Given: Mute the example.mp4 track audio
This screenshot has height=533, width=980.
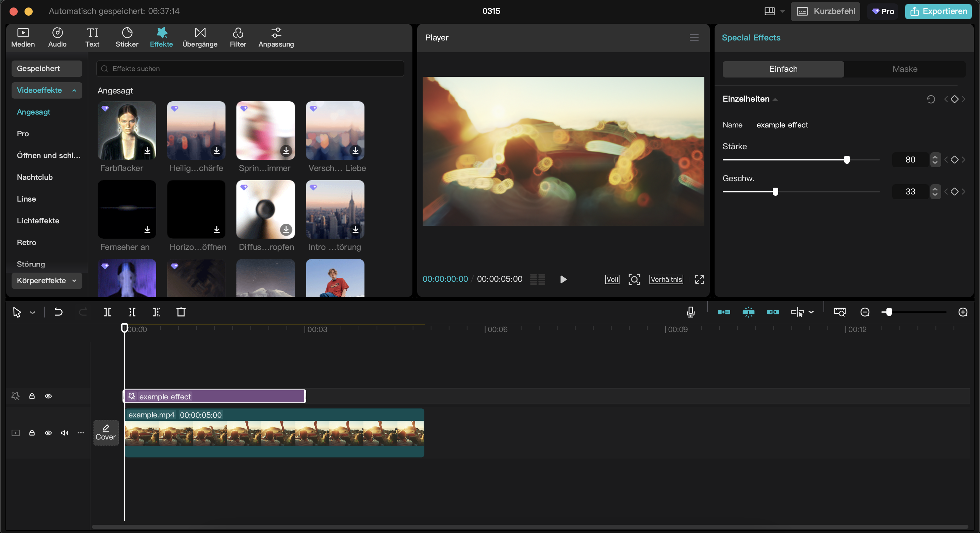Looking at the screenshot, I should (x=65, y=433).
